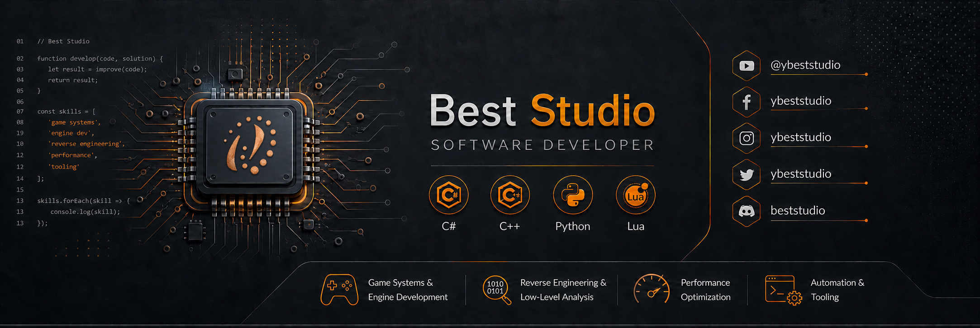Click the YouTube hexagon icon
This screenshot has height=328, width=980.
pos(747,66)
